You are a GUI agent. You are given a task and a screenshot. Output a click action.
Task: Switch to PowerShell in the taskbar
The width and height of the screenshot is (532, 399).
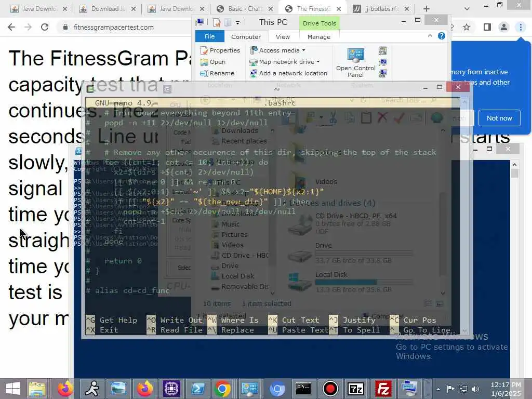(198, 389)
